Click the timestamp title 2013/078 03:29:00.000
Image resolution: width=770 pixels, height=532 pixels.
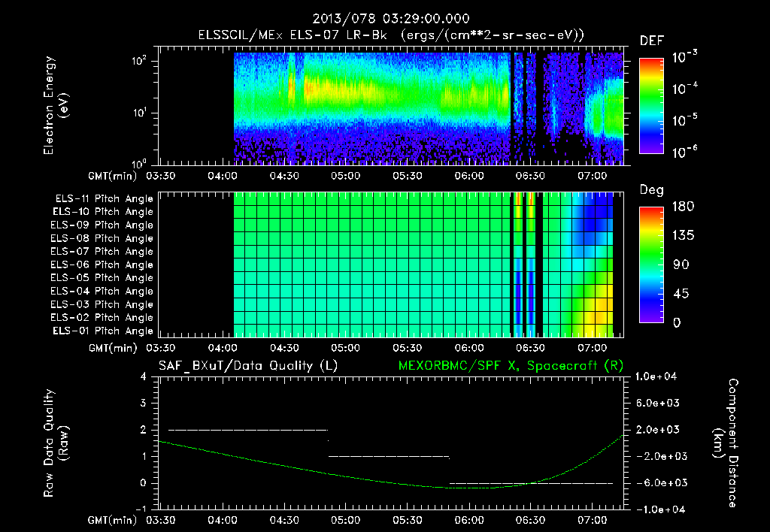(x=391, y=19)
